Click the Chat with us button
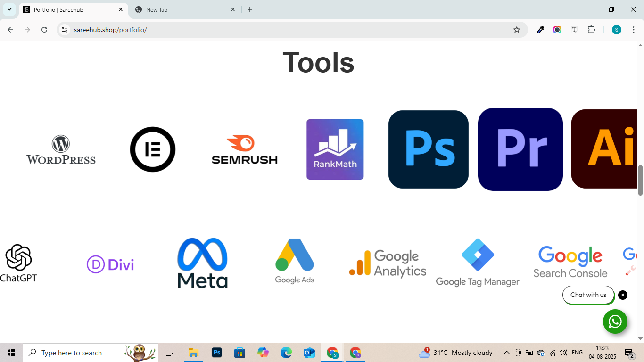The width and height of the screenshot is (644, 362). pos(588,295)
